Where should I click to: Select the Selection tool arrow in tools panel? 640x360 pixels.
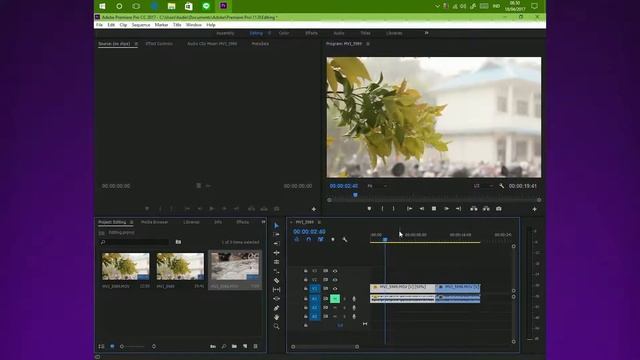click(x=276, y=225)
